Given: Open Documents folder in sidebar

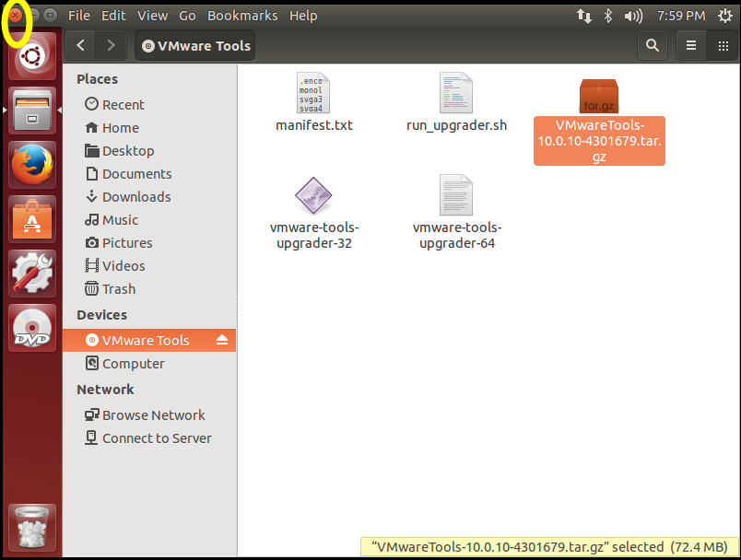Looking at the screenshot, I should [149, 174].
